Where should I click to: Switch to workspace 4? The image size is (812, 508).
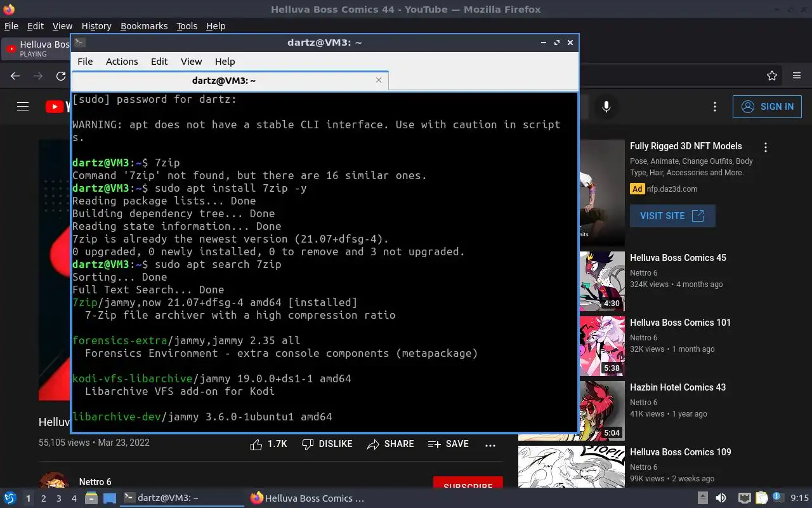(74, 498)
